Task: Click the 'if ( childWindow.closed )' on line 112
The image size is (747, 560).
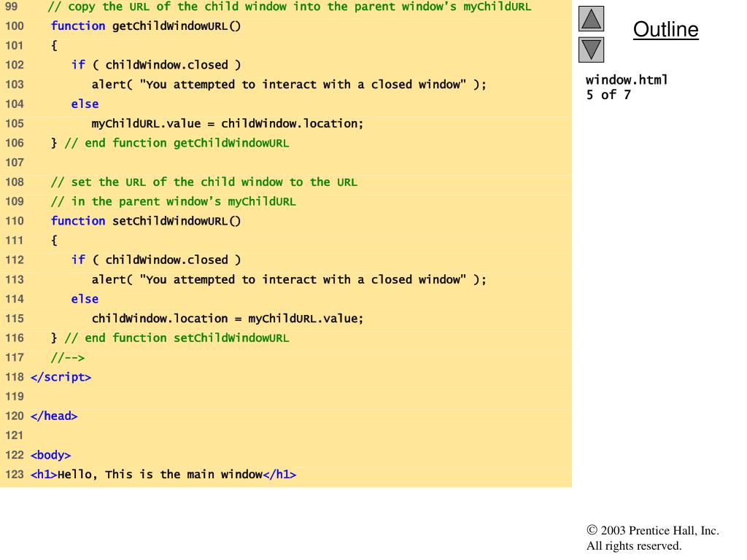Action: (x=156, y=260)
